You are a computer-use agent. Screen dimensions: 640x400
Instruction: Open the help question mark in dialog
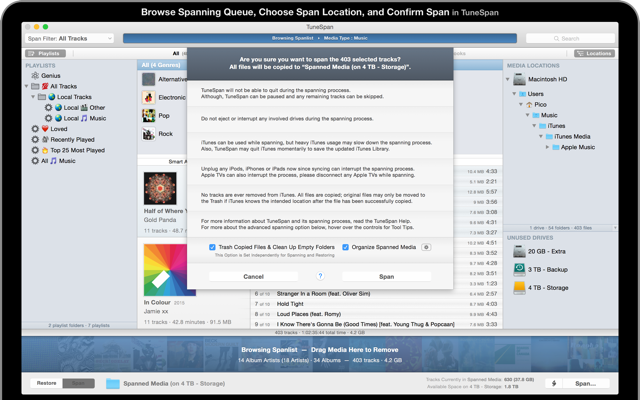(x=320, y=276)
